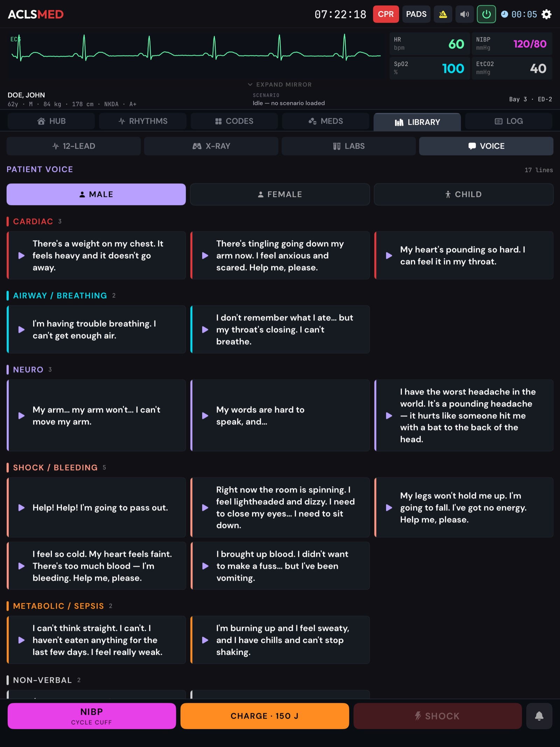Play "I feel so cold" voice line
The width and height of the screenshot is (560, 747).
96,566
